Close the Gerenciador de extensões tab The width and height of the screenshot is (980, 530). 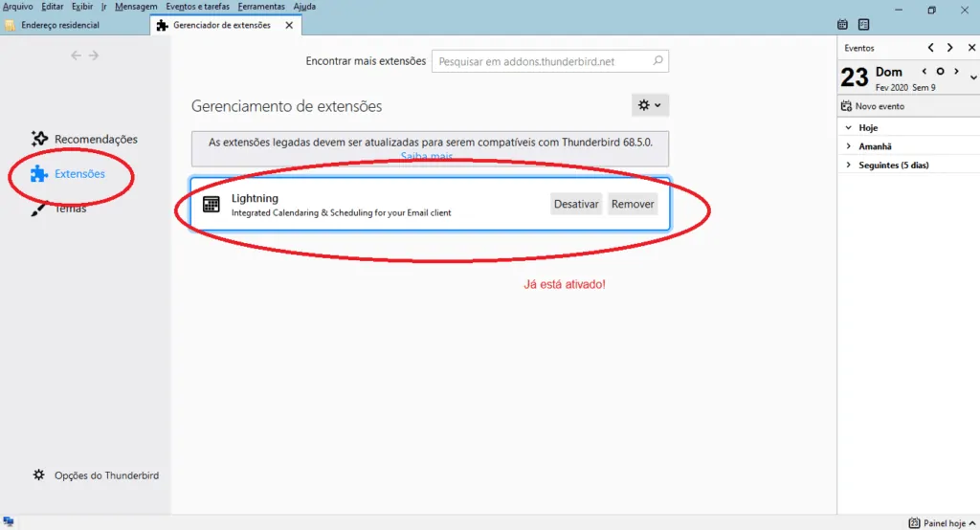coord(289,25)
